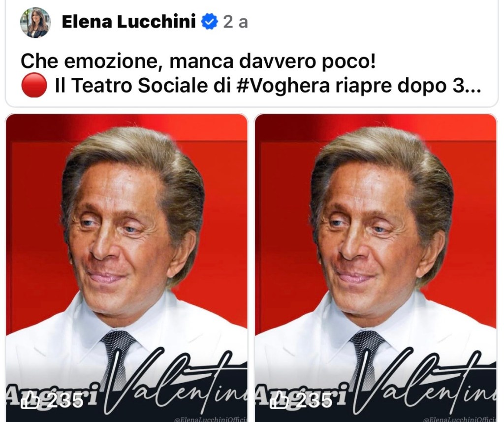
Task: Click the thumbs-up icon on right image
Action: [279, 401]
